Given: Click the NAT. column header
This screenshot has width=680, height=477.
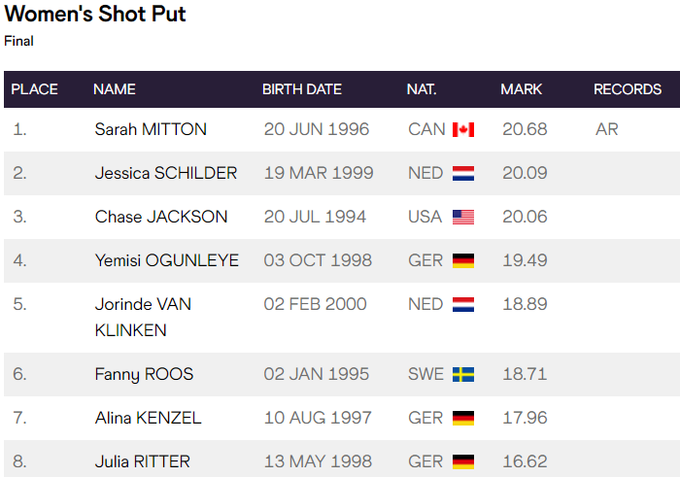Looking at the screenshot, I should pyautogui.click(x=421, y=89).
